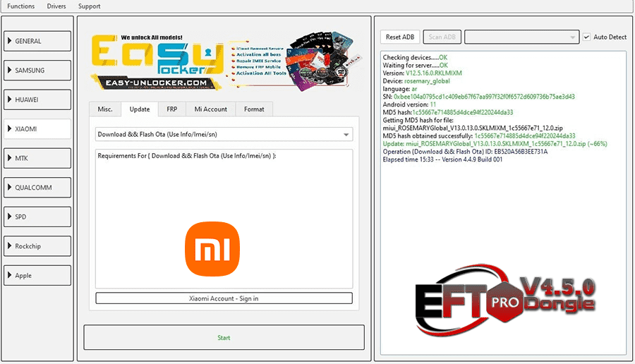
Task: Expand the SAMSUNG category
Action: (x=37, y=70)
